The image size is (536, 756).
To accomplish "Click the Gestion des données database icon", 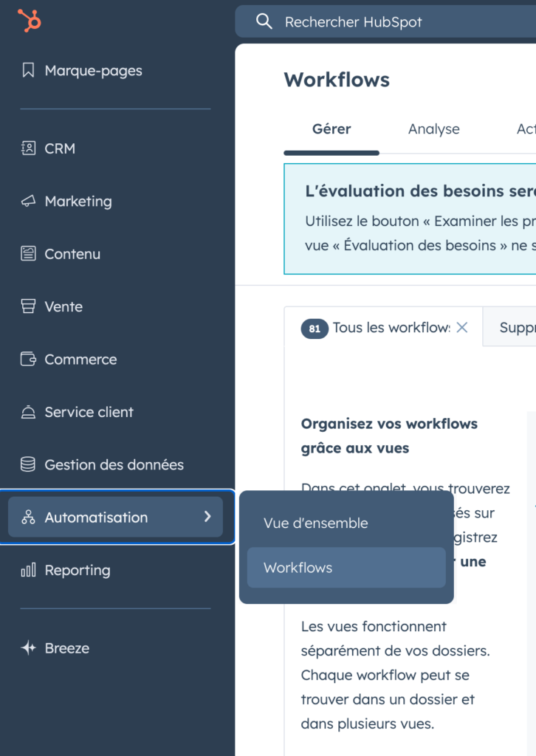I will (x=29, y=465).
